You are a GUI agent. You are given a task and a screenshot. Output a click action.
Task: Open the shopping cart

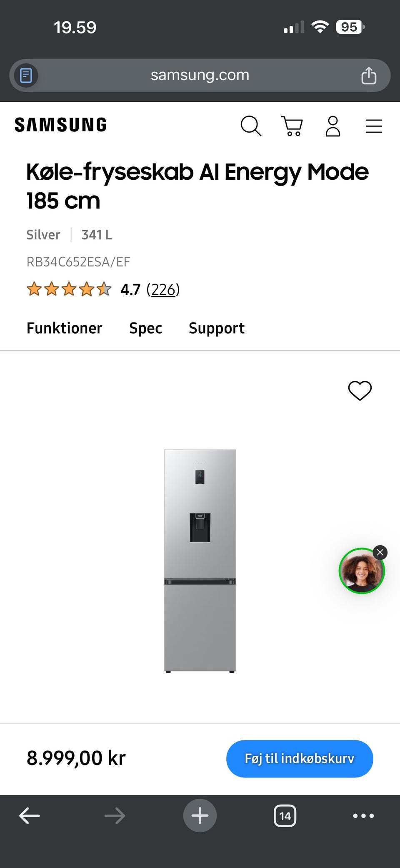(x=292, y=126)
